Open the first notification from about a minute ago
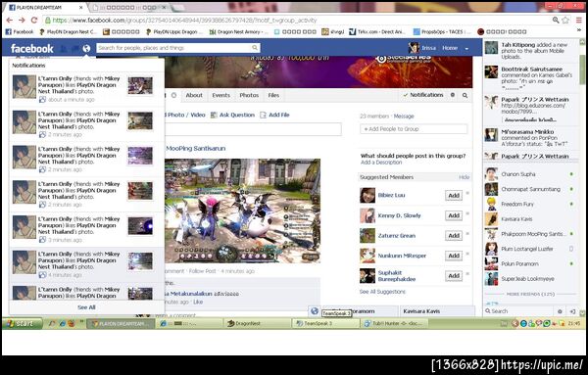588x375 pixels. [86, 89]
